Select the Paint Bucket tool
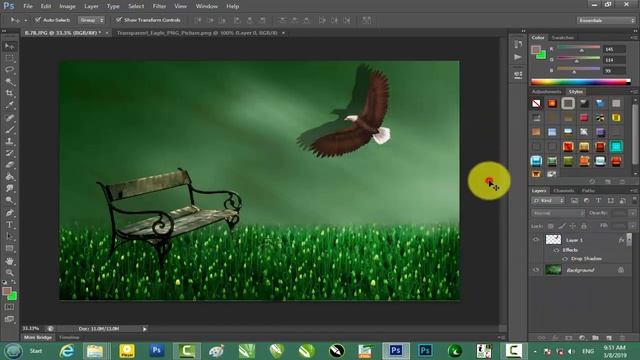Screen dimensions: 640x360 point(9,177)
